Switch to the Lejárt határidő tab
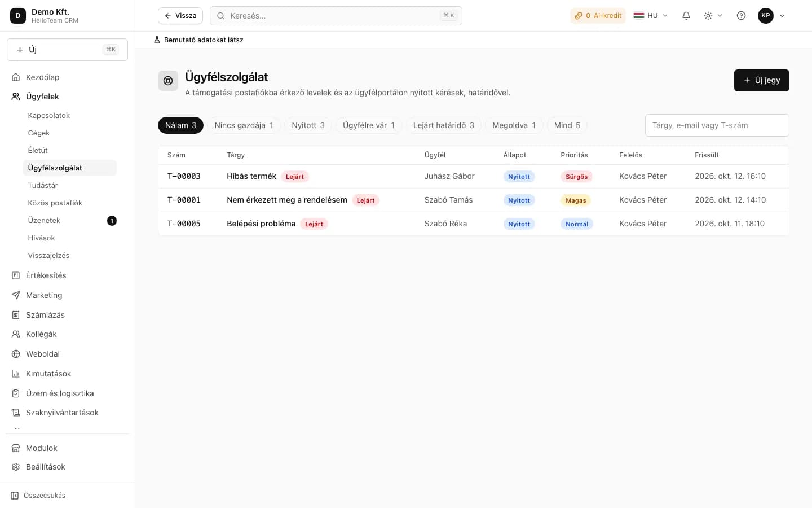 444,125
